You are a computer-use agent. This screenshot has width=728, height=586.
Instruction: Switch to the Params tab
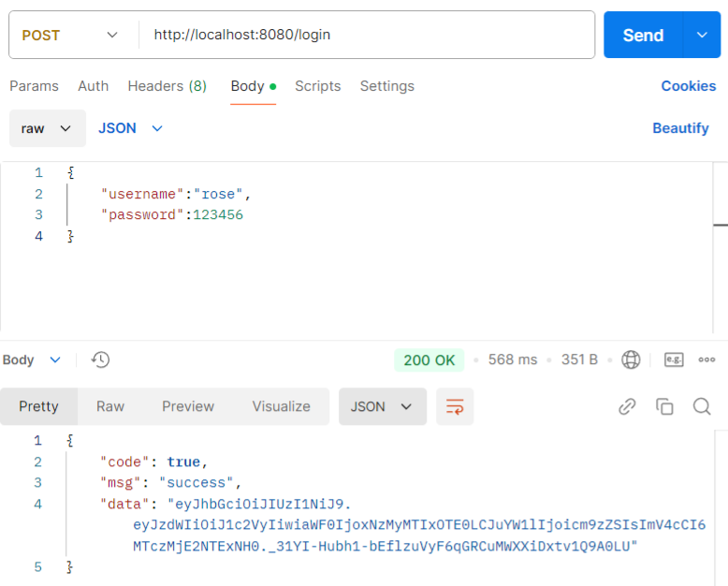[34, 86]
